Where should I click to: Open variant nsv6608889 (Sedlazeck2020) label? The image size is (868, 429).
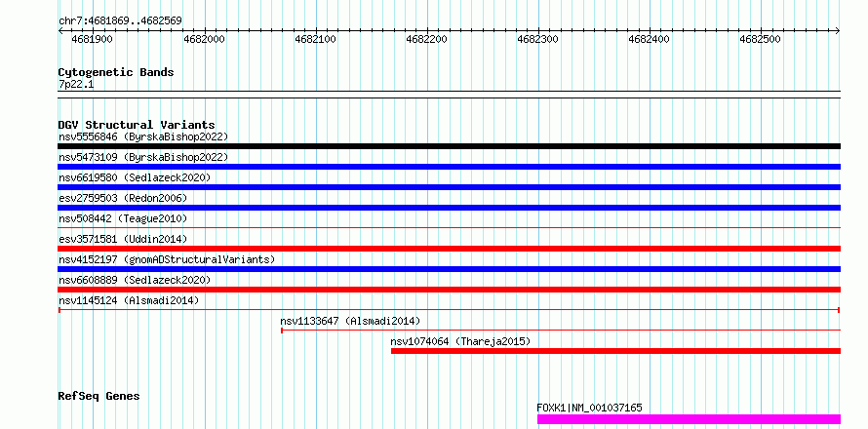tap(135, 280)
